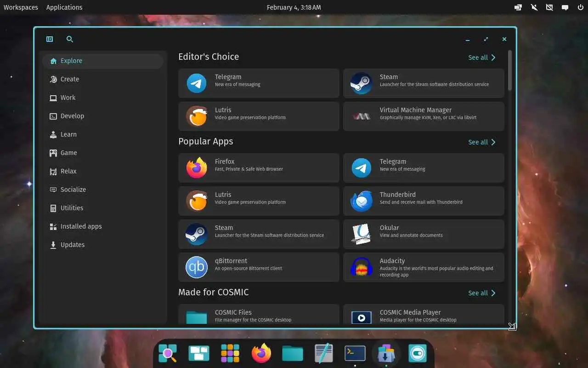Viewport: 588px width, 368px height.
Task: Open Okular app card
Action: [424, 234]
